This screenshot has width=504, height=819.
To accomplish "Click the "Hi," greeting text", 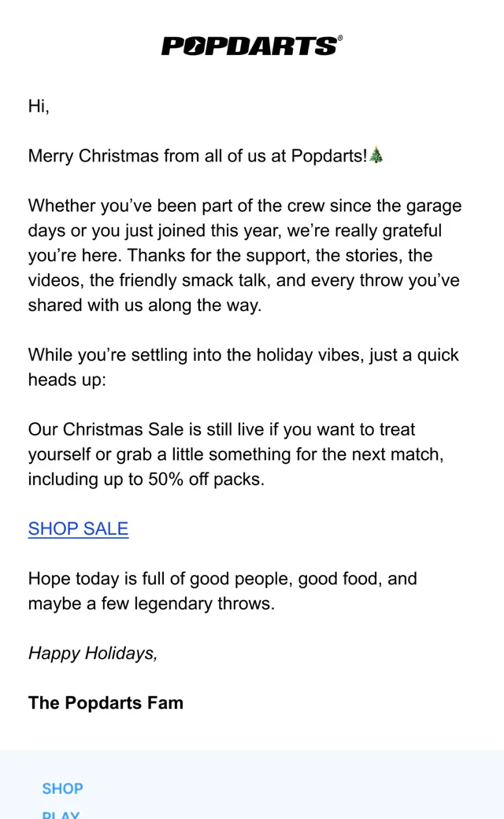I will [39, 106].
